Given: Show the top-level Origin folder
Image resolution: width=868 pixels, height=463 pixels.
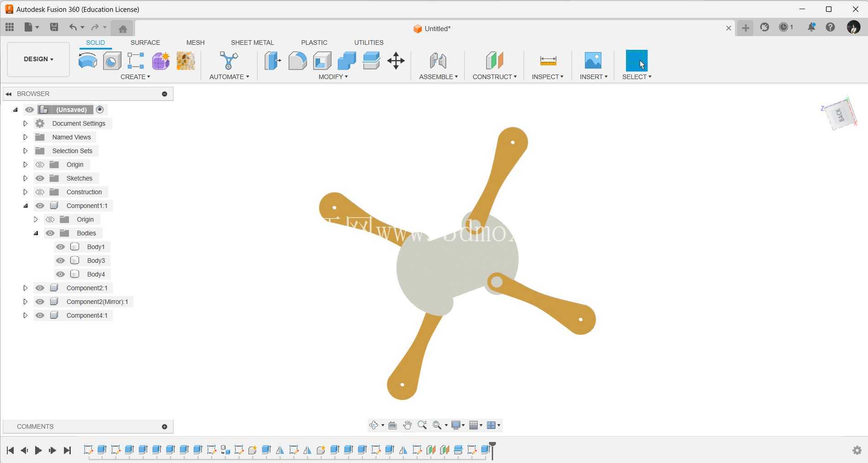Looking at the screenshot, I should [x=40, y=165].
